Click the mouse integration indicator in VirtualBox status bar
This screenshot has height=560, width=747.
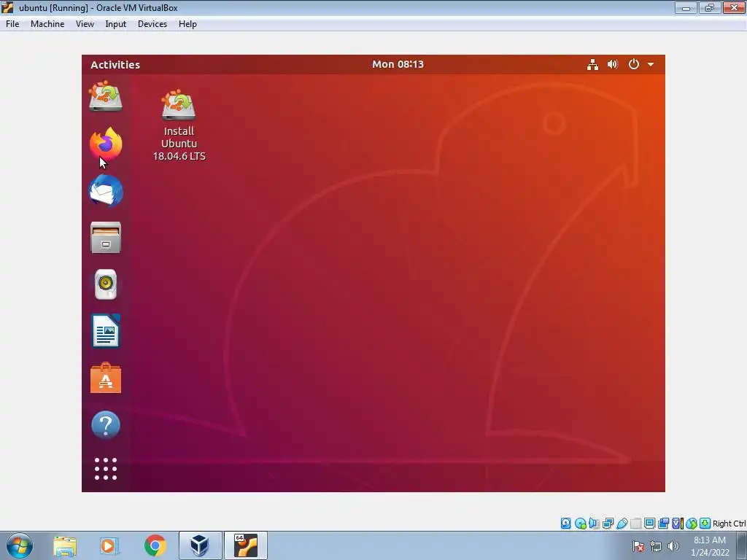pyautogui.click(x=692, y=524)
